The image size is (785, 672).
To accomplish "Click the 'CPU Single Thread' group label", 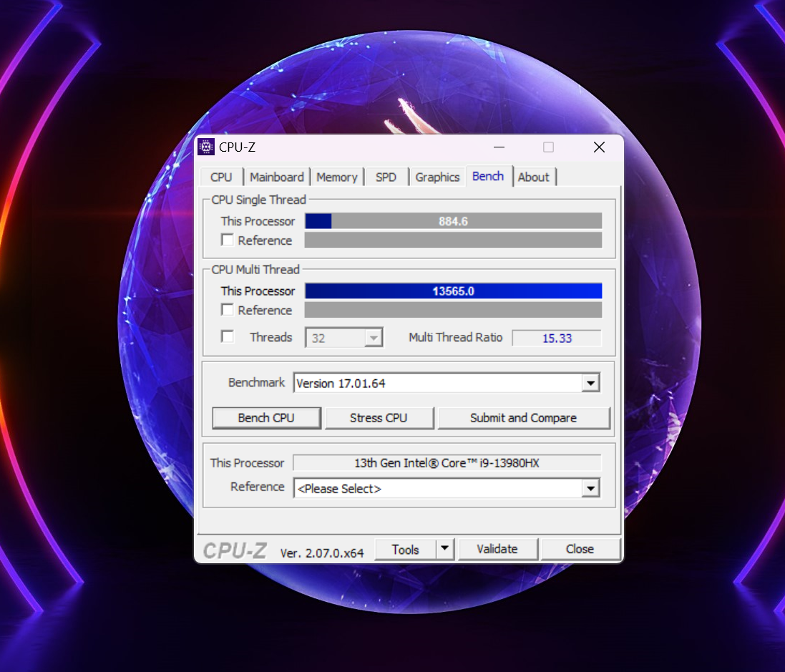I will tap(258, 200).
